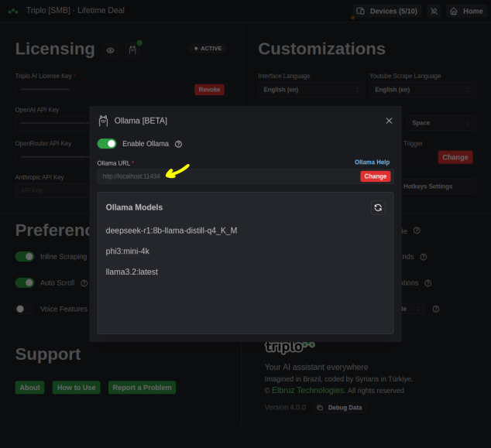
Task: Select the phi3:mini-4k model
Action: pos(128,251)
